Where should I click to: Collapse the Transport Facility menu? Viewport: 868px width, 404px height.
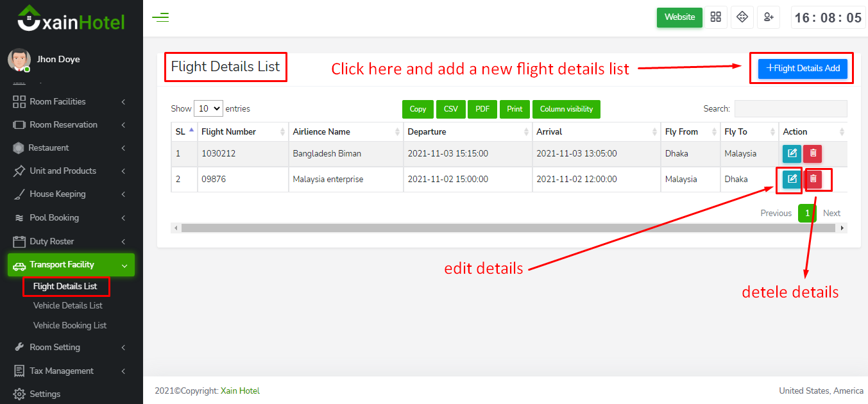71,265
